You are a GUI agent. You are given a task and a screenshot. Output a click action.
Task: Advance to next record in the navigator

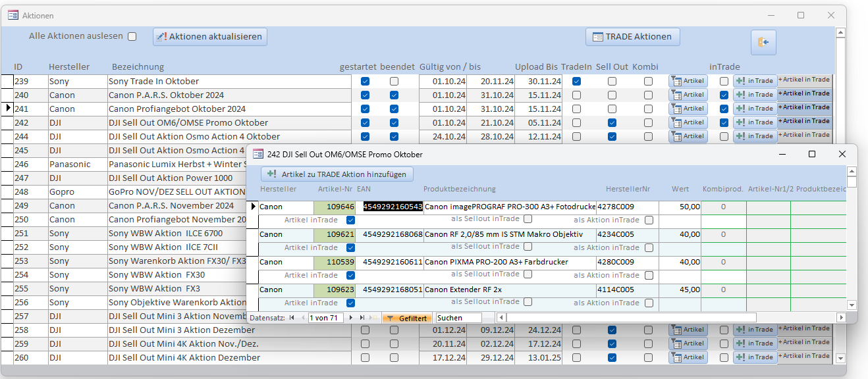(351, 318)
